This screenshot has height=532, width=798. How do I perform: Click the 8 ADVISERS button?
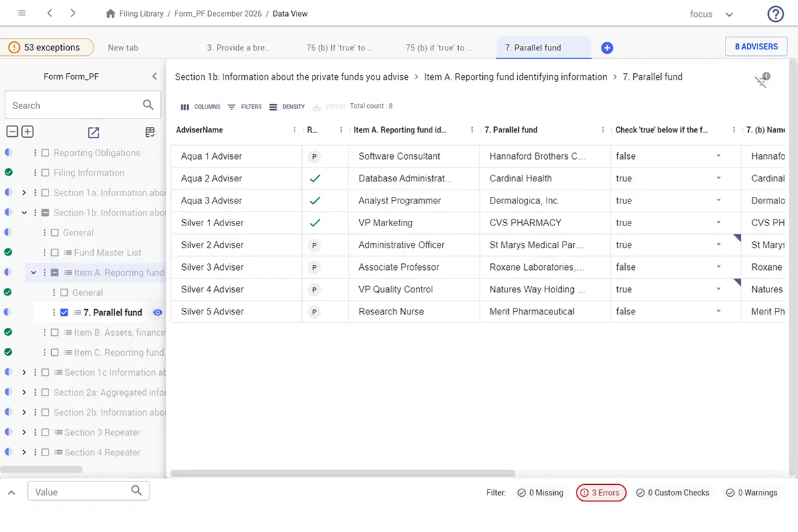pyautogui.click(x=756, y=47)
